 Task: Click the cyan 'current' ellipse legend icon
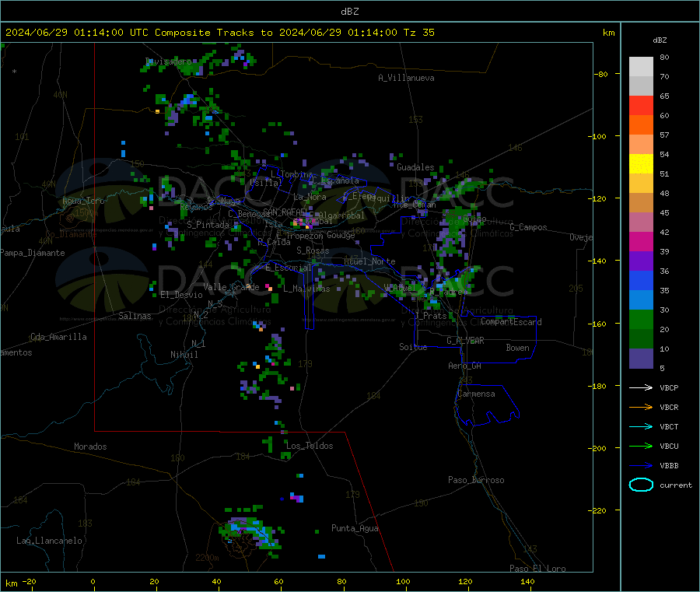tap(641, 485)
